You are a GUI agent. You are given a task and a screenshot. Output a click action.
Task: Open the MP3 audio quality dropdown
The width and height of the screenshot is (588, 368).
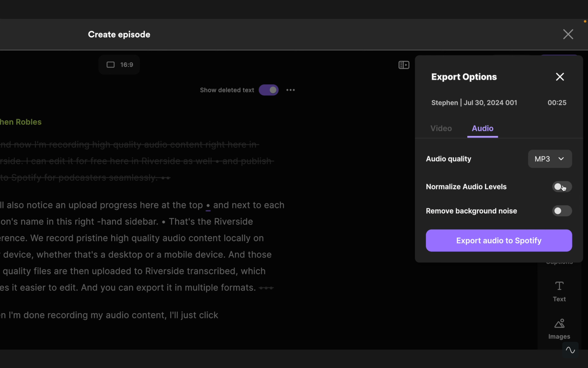[x=550, y=159]
